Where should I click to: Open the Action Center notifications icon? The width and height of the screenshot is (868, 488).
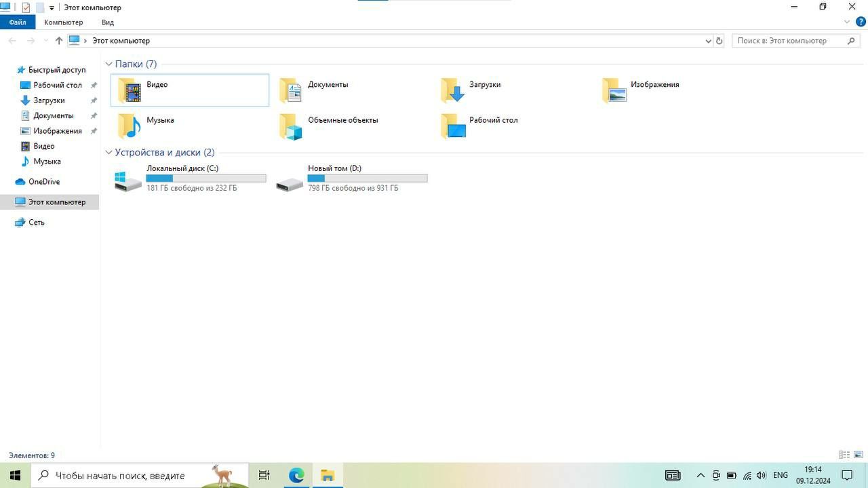click(x=847, y=475)
